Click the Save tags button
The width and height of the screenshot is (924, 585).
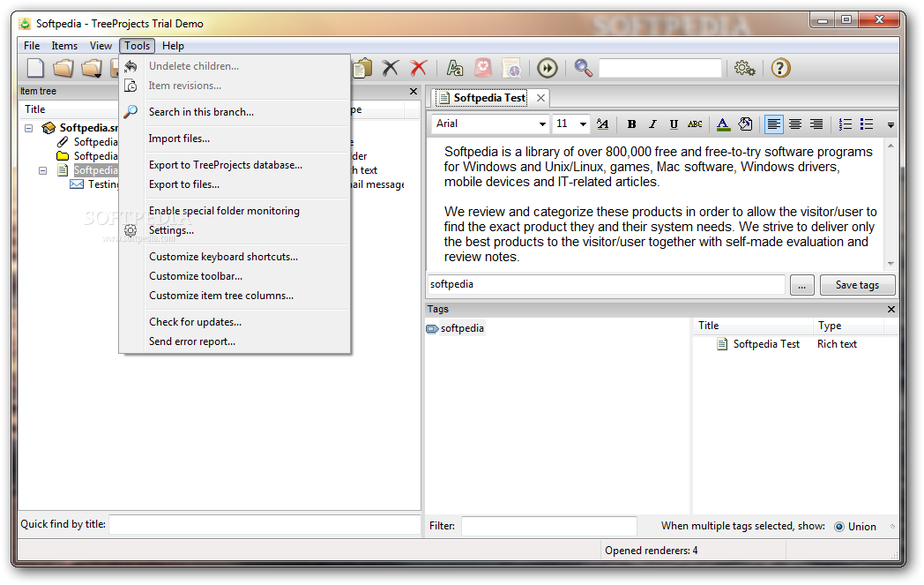pos(857,285)
